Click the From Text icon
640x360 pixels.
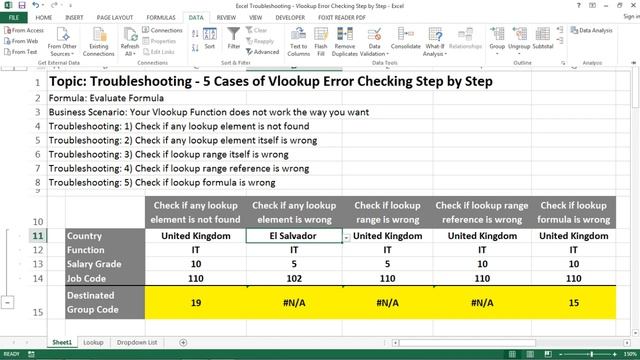coord(20,52)
